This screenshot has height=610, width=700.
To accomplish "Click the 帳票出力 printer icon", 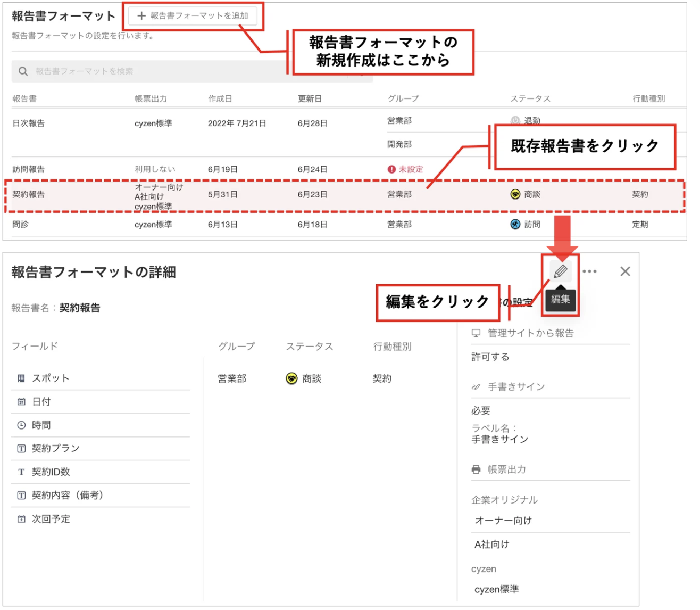I will pyautogui.click(x=476, y=469).
